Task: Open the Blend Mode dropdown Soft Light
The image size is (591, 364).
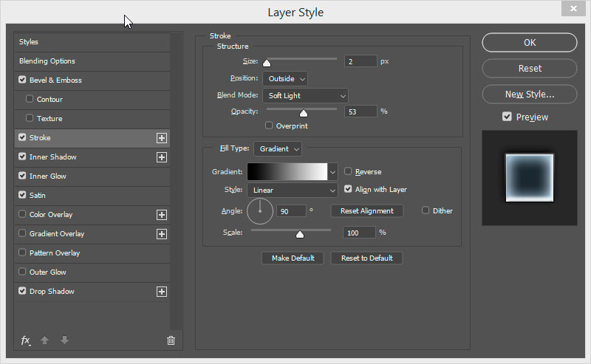Action: click(x=306, y=96)
